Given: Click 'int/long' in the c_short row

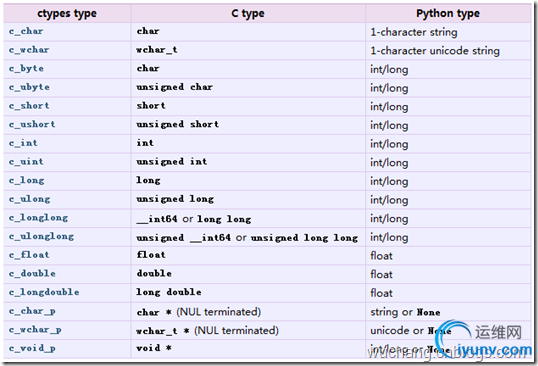Looking at the screenshot, I should (x=389, y=107).
